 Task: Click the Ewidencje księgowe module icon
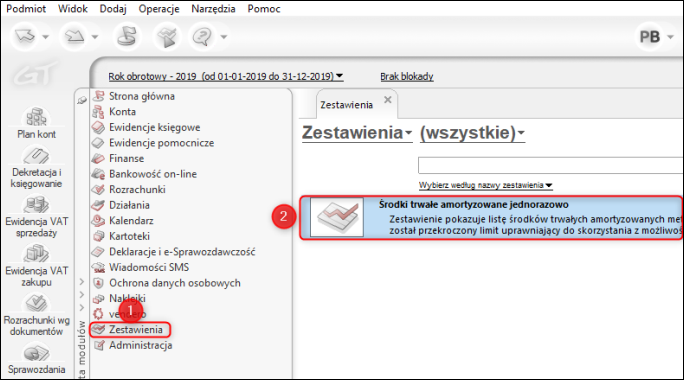(98, 127)
